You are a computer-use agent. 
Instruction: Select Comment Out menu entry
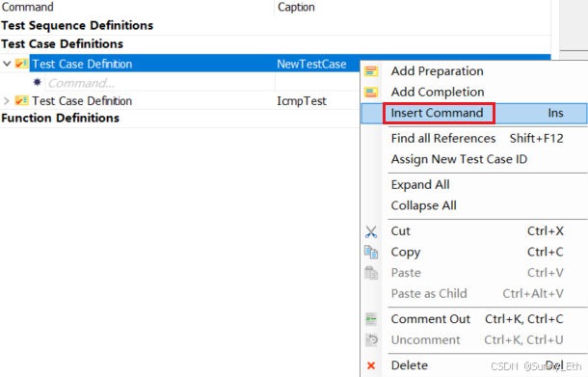(x=474, y=319)
